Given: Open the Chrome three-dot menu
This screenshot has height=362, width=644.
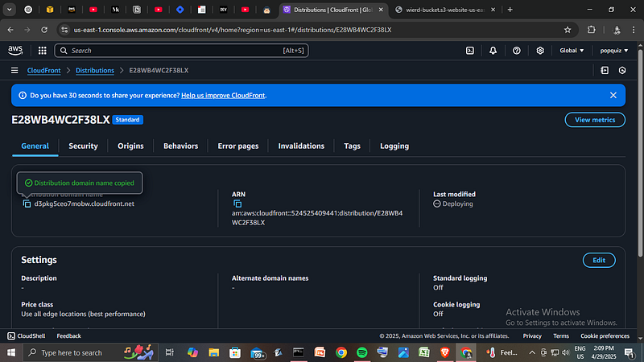Looking at the screenshot, I should 634,30.
